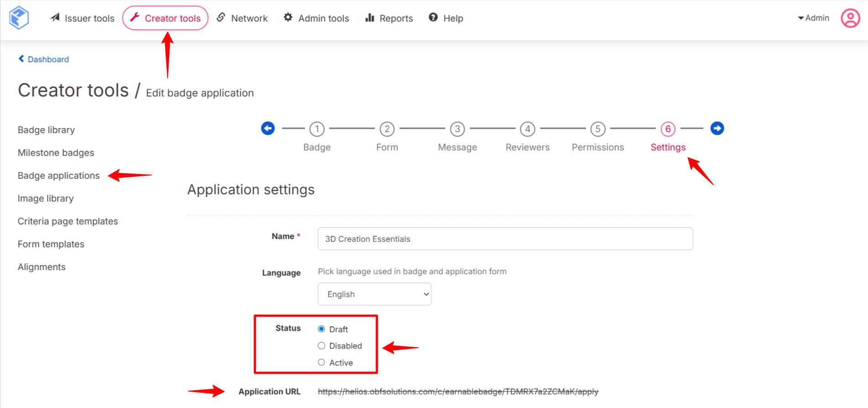
Task: Open Admin tools from gear icon
Action: [x=288, y=17]
